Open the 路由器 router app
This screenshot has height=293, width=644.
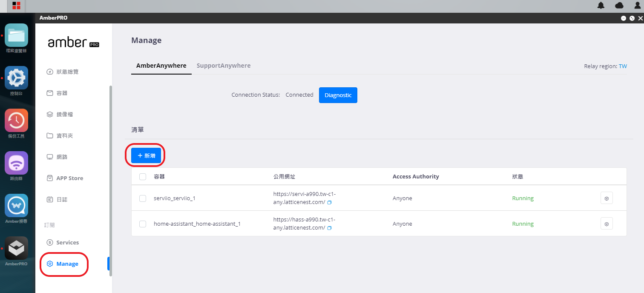[16, 163]
